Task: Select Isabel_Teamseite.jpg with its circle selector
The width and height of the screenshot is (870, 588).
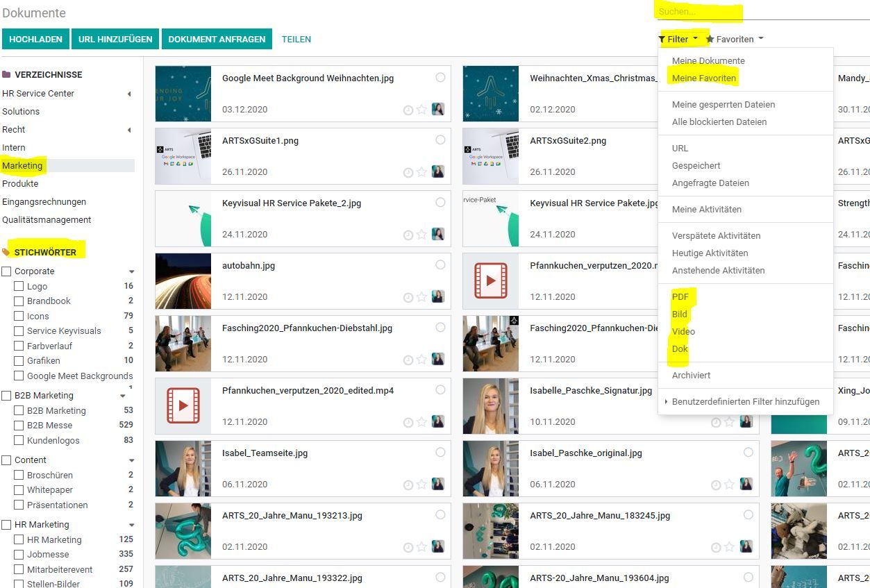Action: click(x=440, y=452)
